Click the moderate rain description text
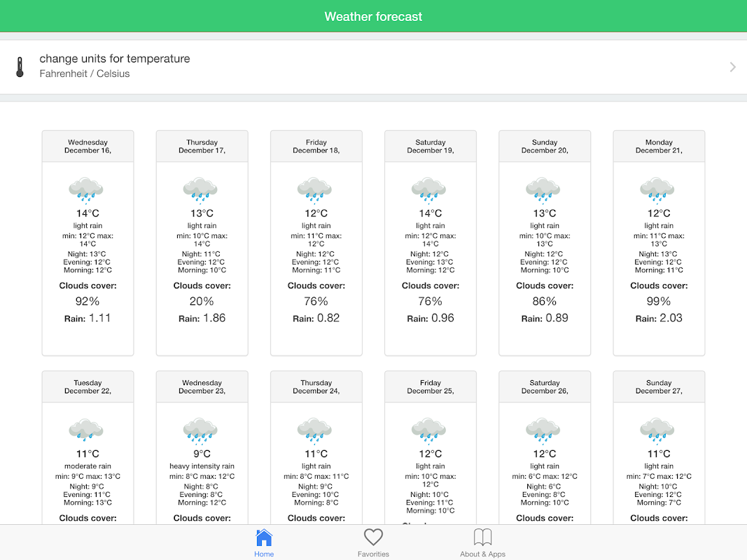The image size is (747, 560). tap(88, 466)
